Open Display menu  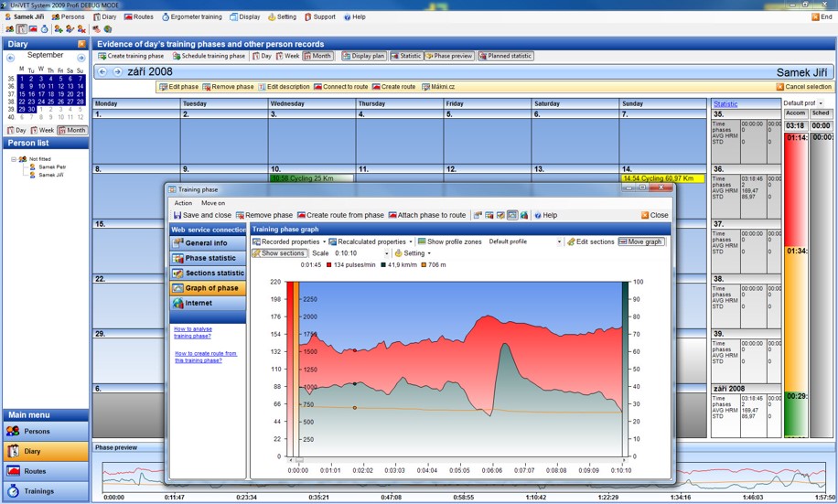(x=245, y=17)
